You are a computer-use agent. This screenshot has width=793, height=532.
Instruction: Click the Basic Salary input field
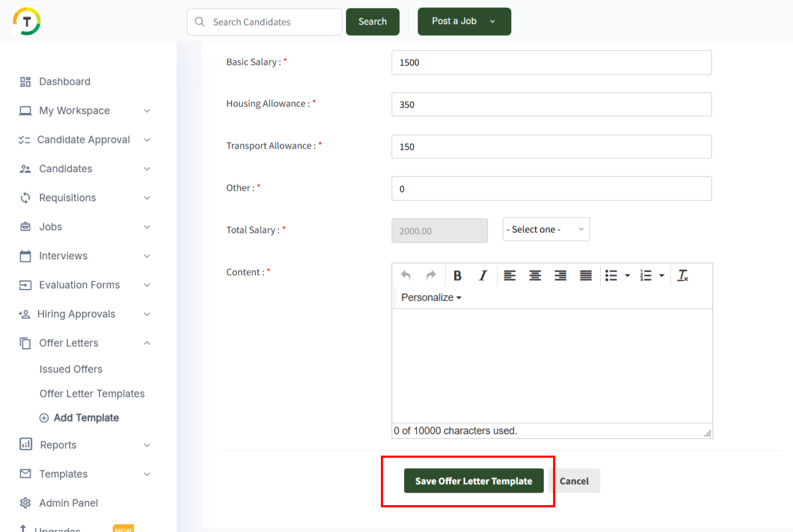tap(551, 63)
